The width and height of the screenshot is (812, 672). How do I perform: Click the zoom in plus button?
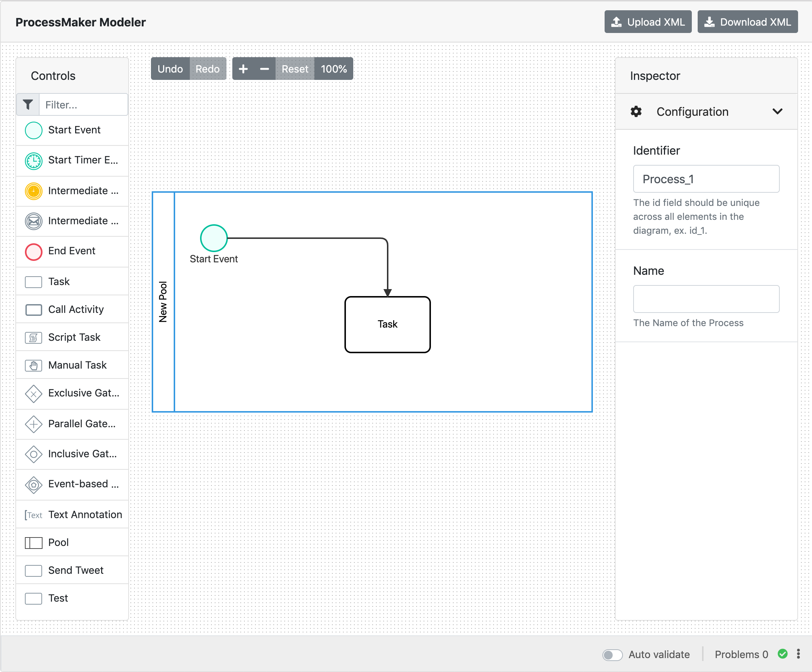point(243,69)
